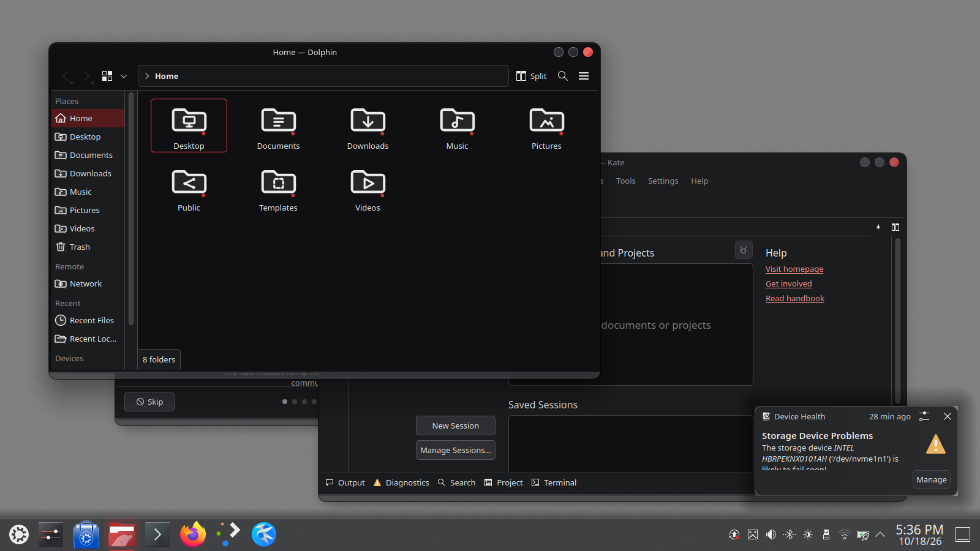The image size is (980, 551).
Task: Open the screen brightness tray icon
Action: pyautogui.click(x=808, y=534)
